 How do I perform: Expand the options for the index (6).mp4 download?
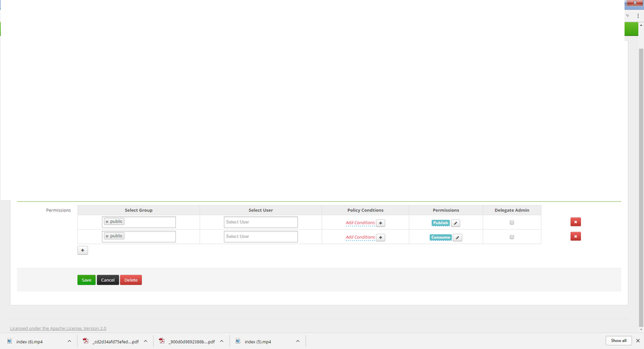pos(70,341)
